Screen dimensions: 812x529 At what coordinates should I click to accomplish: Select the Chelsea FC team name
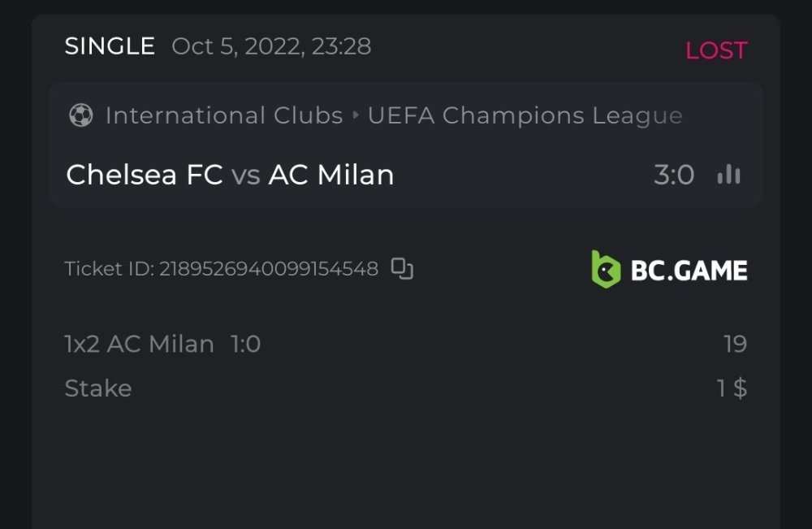145,175
